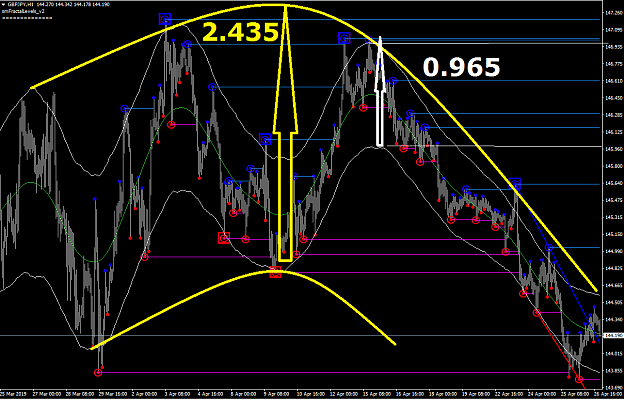Click price label 146.125 on the axis
Image resolution: width=625 pixels, height=407 pixels.
(x=614, y=132)
